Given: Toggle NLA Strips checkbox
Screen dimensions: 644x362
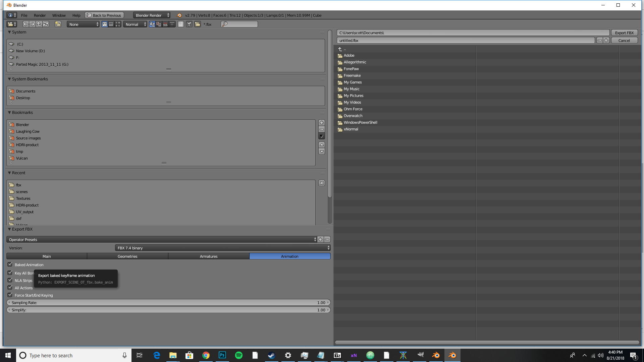Looking at the screenshot, I should [x=10, y=280].
